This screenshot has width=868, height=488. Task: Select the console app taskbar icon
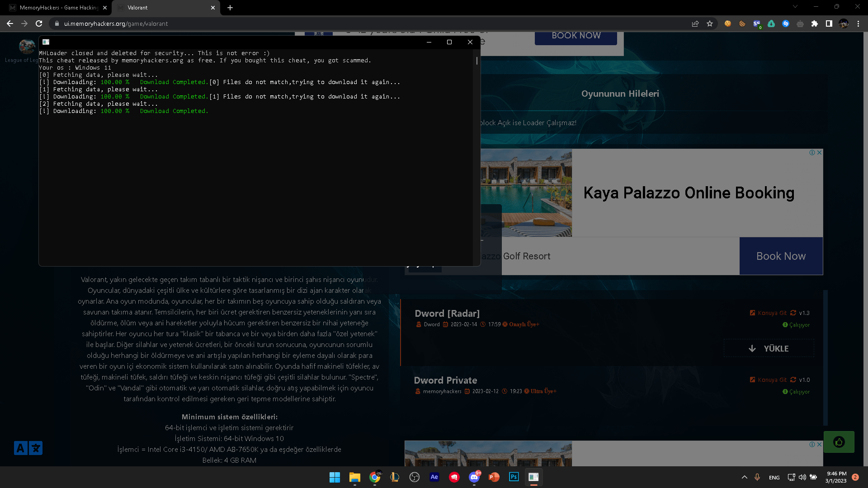click(534, 477)
